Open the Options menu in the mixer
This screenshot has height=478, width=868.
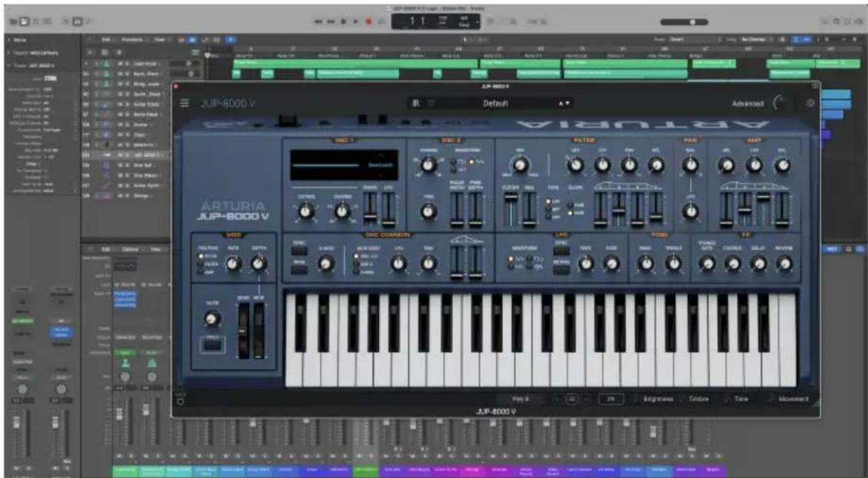[131, 250]
